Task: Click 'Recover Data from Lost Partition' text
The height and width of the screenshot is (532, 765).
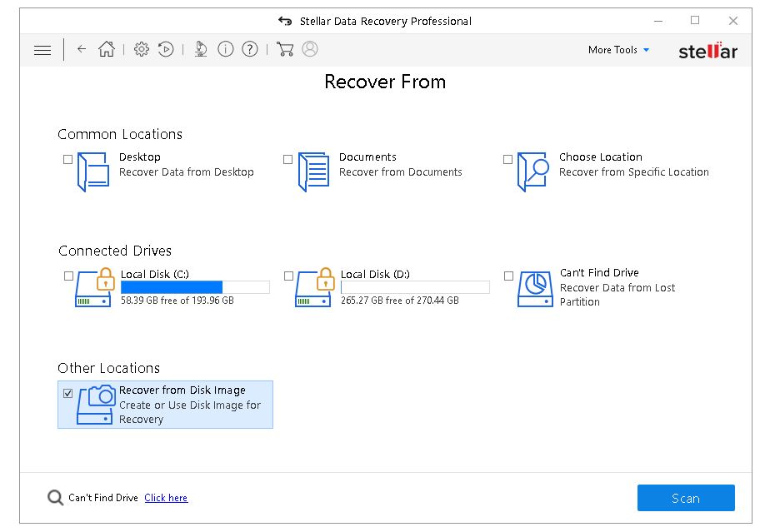Action: tap(617, 295)
